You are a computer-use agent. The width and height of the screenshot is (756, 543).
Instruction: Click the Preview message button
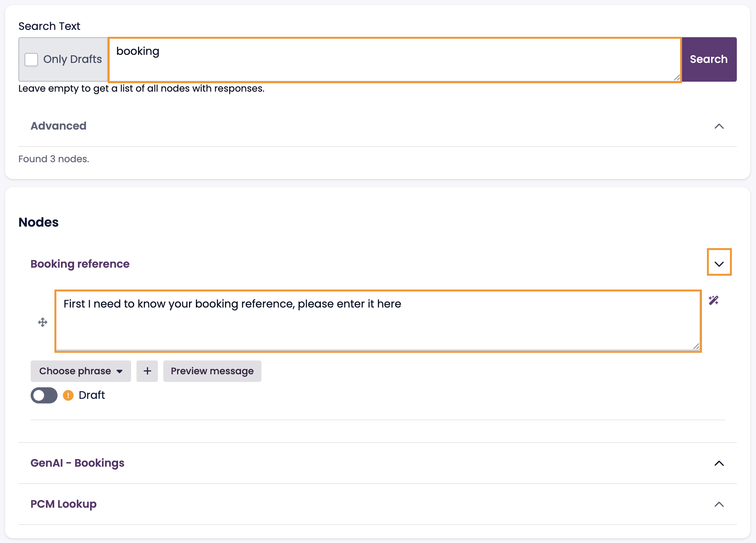(x=212, y=371)
